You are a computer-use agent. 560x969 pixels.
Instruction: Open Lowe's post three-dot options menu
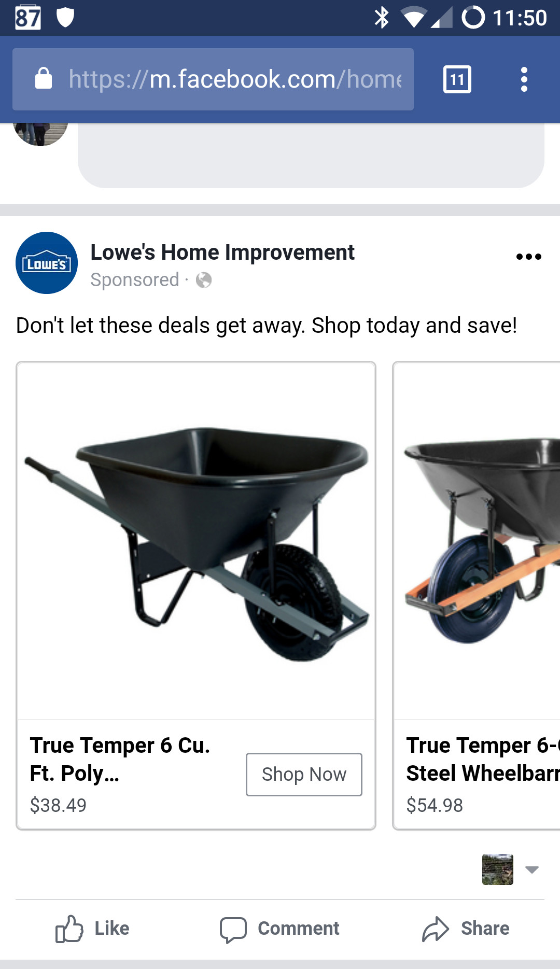529,257
